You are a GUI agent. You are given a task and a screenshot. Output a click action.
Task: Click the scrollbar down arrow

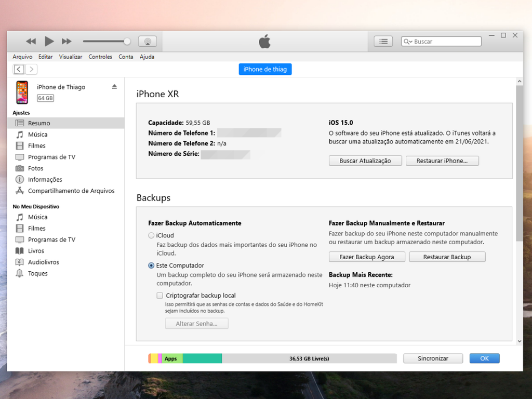point(520,341)
